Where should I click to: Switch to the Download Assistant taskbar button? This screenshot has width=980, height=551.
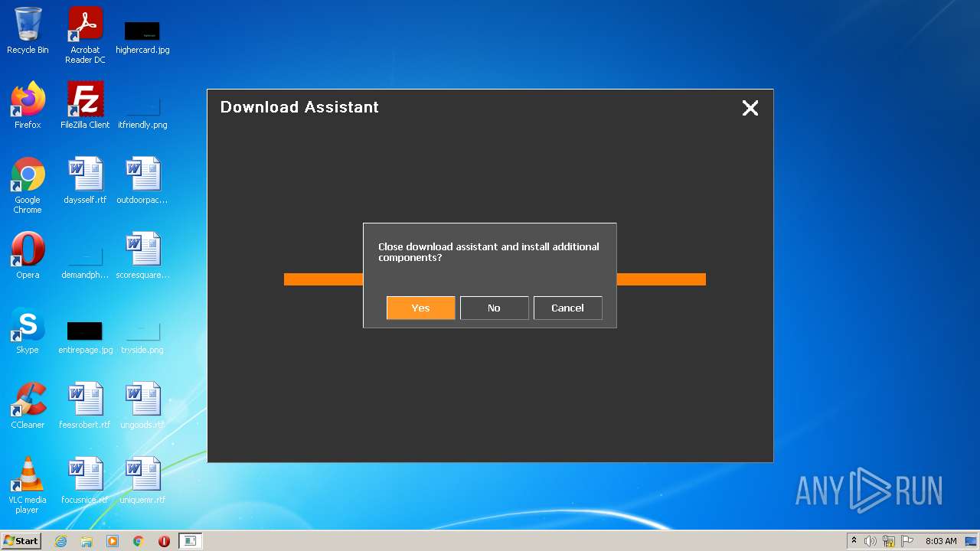190,541
